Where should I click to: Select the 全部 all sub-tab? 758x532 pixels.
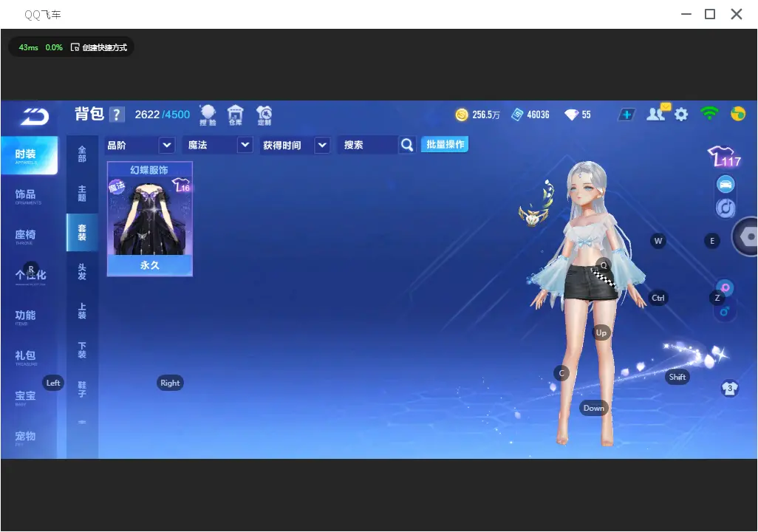[82, 154]
